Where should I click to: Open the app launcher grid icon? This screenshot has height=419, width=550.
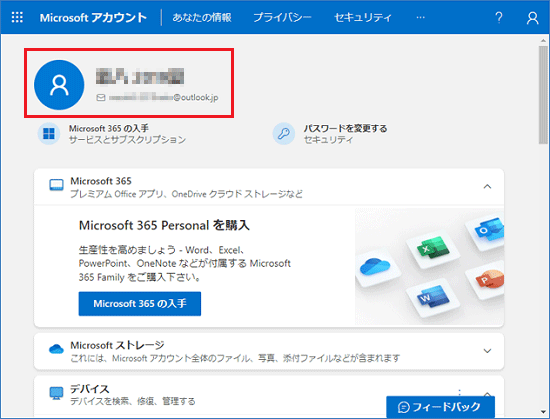pos(17,17)
